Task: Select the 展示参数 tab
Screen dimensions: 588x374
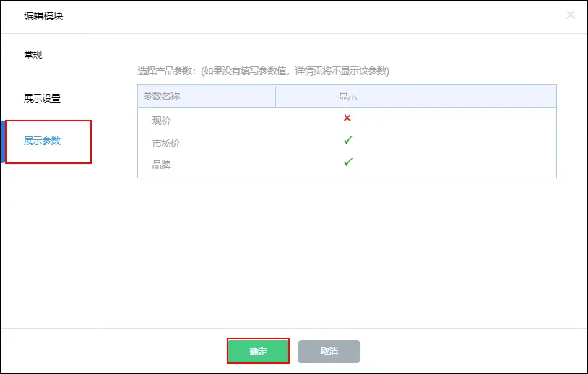Action: click(42, 141)
